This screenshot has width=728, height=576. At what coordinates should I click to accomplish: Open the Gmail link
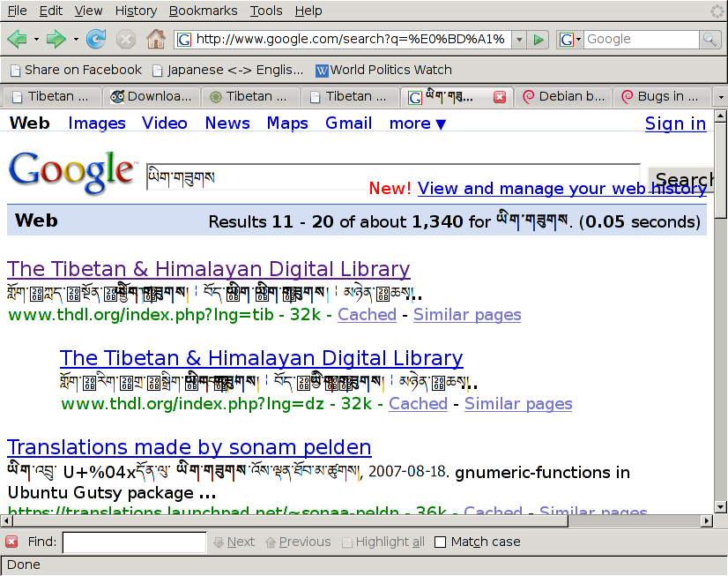tap(349, 123)
